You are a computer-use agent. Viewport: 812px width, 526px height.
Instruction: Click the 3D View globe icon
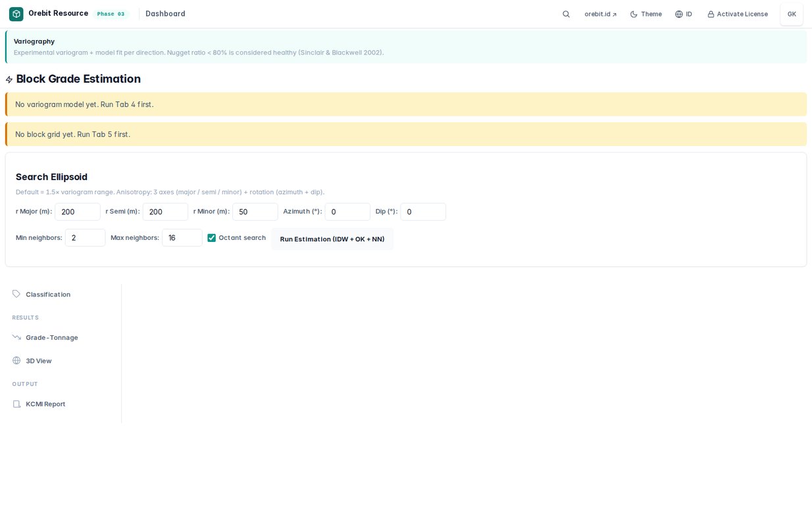pos(16,360)
